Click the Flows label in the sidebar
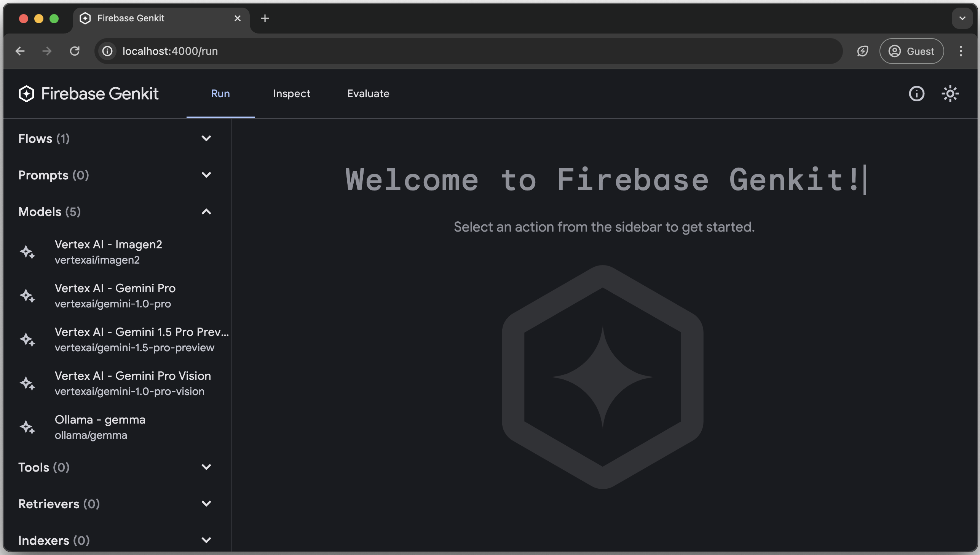The height and width of the screenshot is (555, 980). pyautogui.click(x=44, y=139)
